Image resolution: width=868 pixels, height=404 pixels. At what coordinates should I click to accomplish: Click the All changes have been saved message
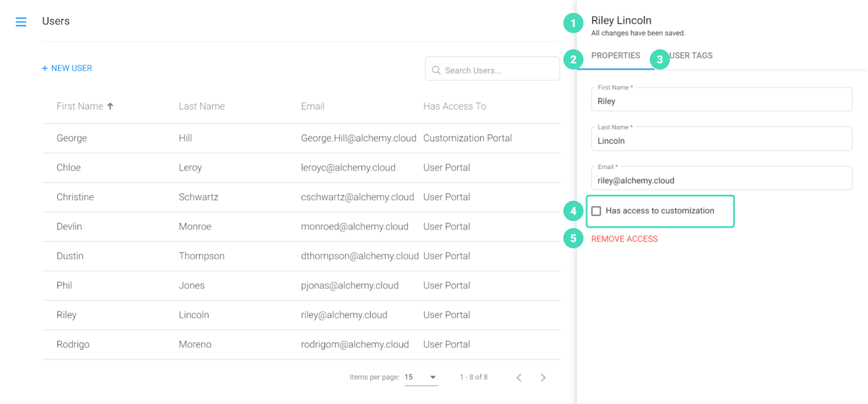pos(638,33)
